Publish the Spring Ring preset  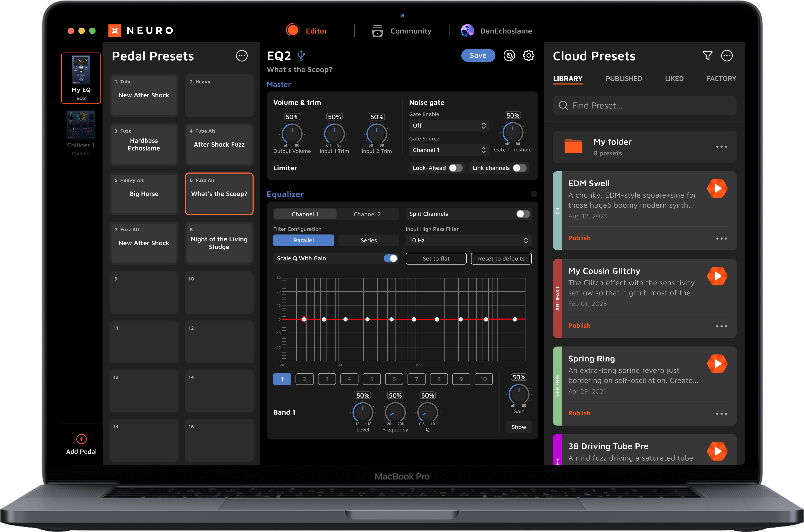(579, 413)
